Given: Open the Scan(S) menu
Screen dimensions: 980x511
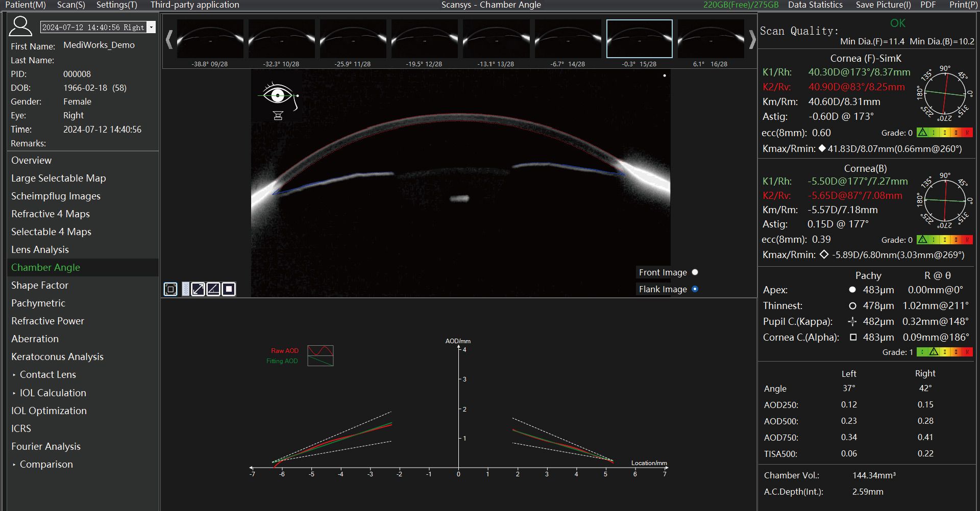Looking at the screenshot, I should click(x=71, y=5).
